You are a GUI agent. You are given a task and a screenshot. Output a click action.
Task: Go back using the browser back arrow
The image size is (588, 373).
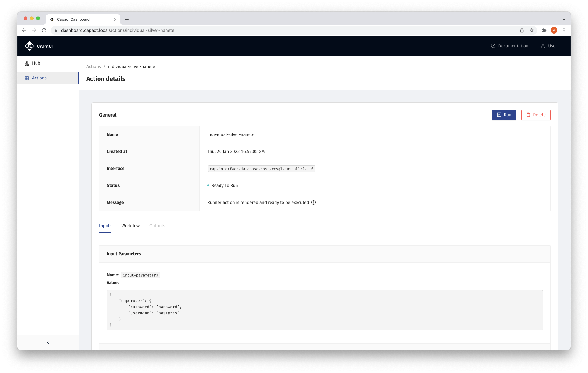[x=24, y=30]
